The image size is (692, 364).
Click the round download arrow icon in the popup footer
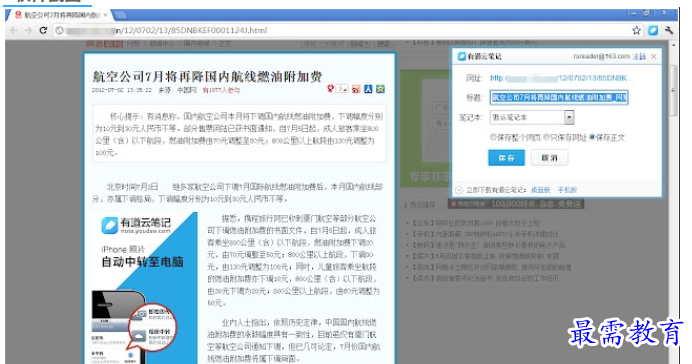[x=459, y=190]
